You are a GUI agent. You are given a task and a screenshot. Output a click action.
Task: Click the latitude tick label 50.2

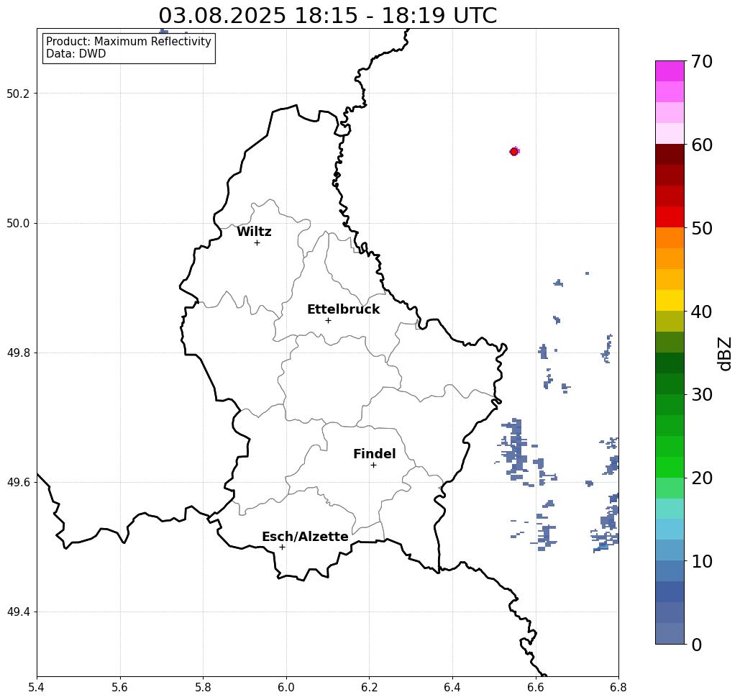coord(18,94)
